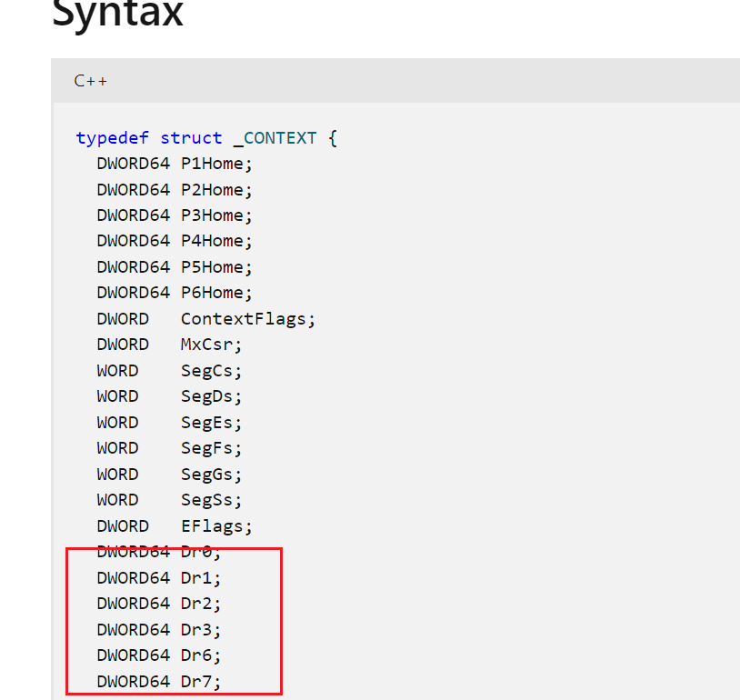The width and height of the screenshot is (740, 700).
Task: Select the Dr0 debug register line
Action: pyautogui.click(x=159, y=552)
